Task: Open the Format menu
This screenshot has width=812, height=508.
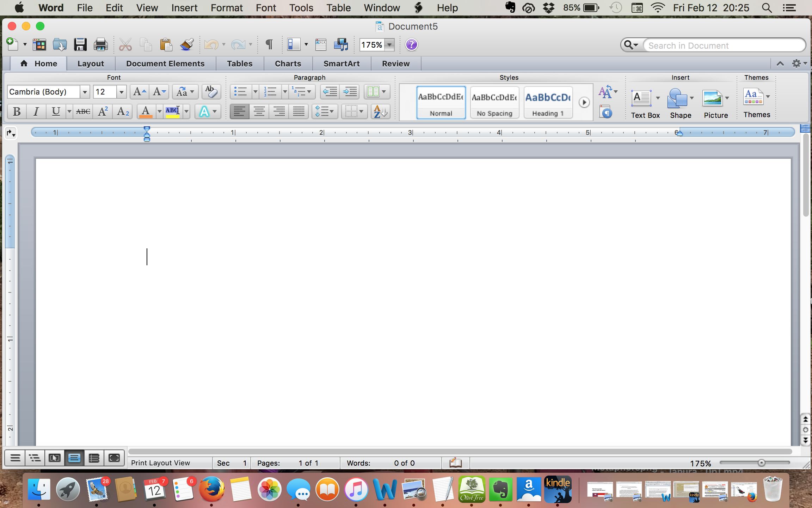Action: click(227, 8)
